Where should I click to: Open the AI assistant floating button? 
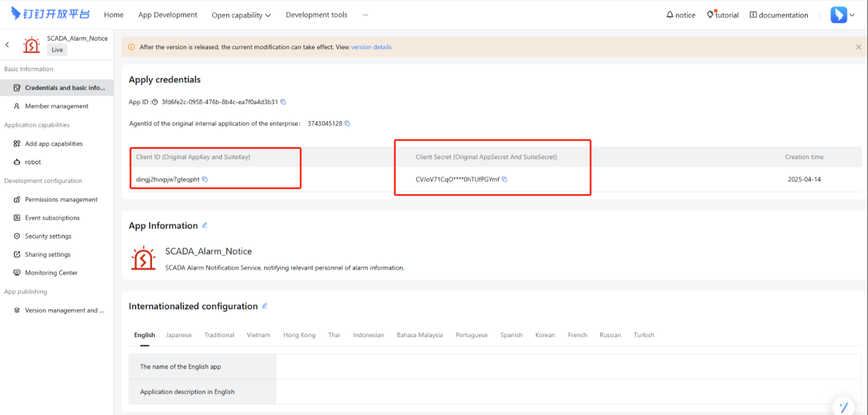click(x=843, y=406)
